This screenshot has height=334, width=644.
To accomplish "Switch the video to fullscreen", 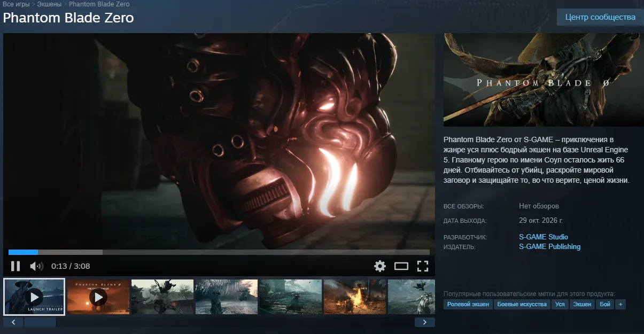I will [423, 266].
